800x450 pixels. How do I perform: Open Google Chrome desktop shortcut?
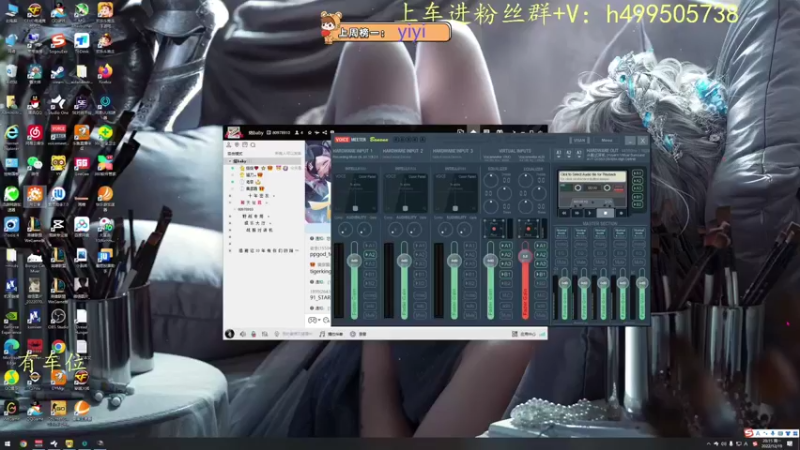pyautogui.click(x=58, y=347)
